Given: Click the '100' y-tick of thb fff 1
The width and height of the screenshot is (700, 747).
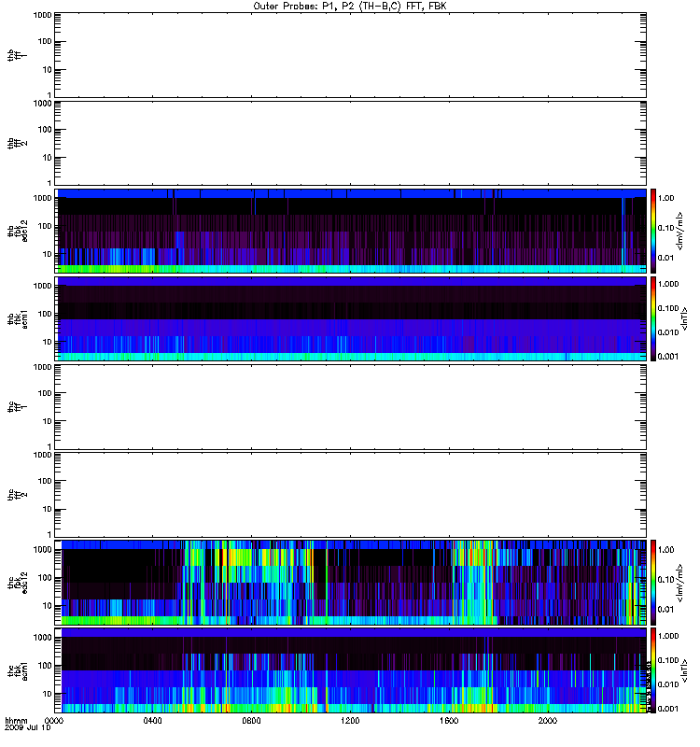Looking at the screenshot, I should pos(45,41).
